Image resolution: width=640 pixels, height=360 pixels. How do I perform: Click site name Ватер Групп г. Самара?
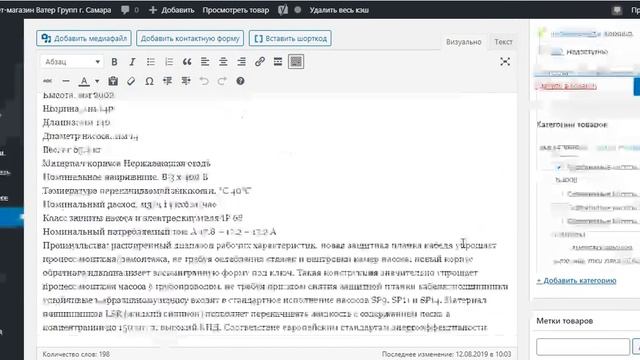[56, 10]
